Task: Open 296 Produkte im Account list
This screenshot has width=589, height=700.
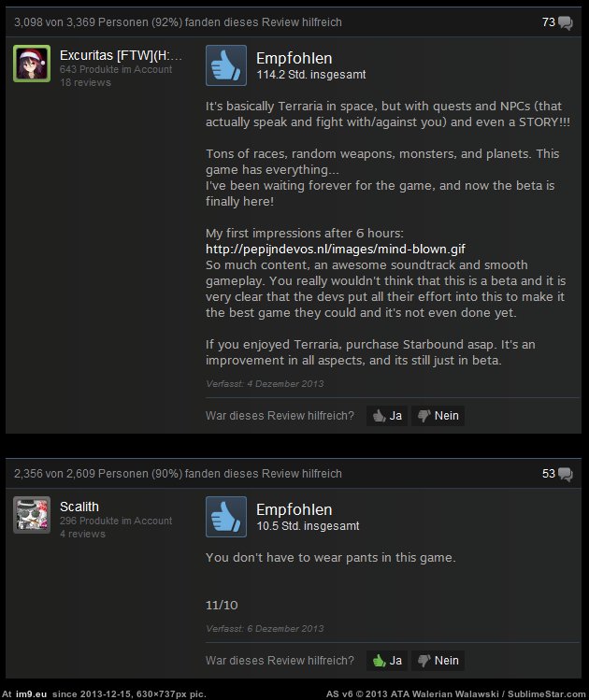Action: tap(116, 521)
